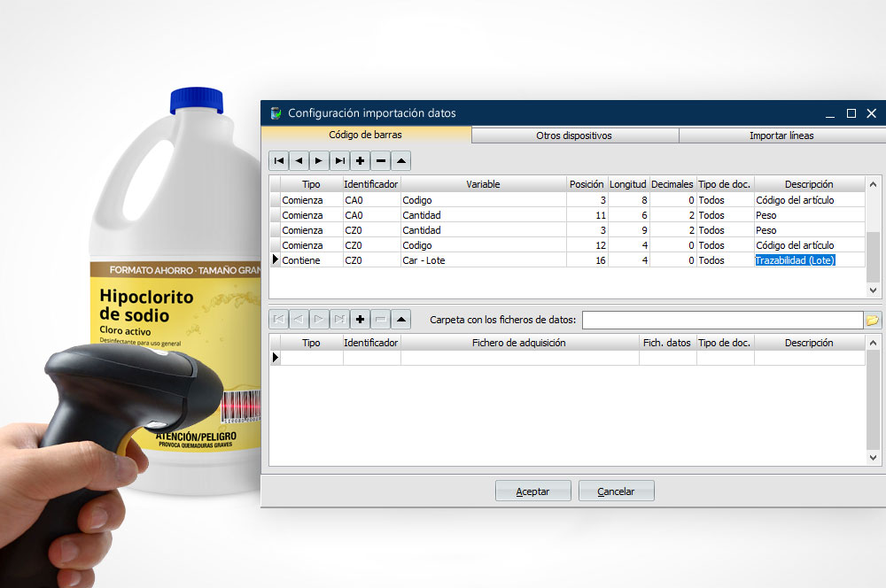This screenshot has height=588, width=886.
Task: Browse for data files folder
Action: click(872, 320)
